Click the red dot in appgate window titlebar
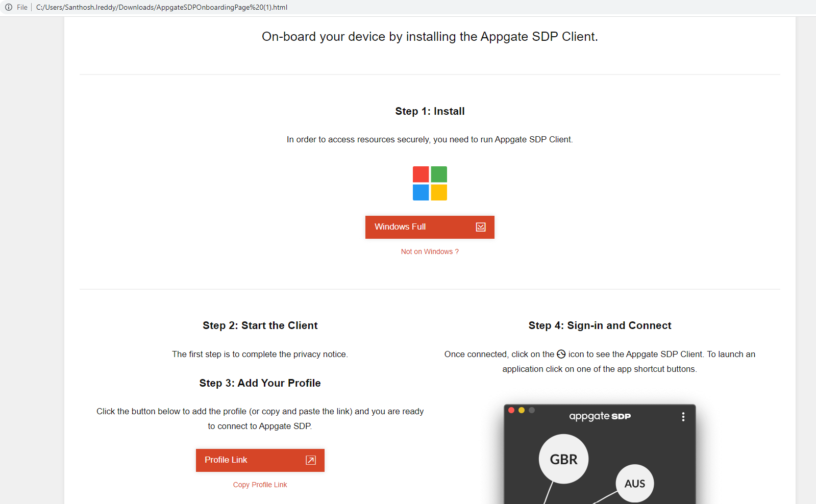This screenshot has width=816, height=504. tap(511, 410)
